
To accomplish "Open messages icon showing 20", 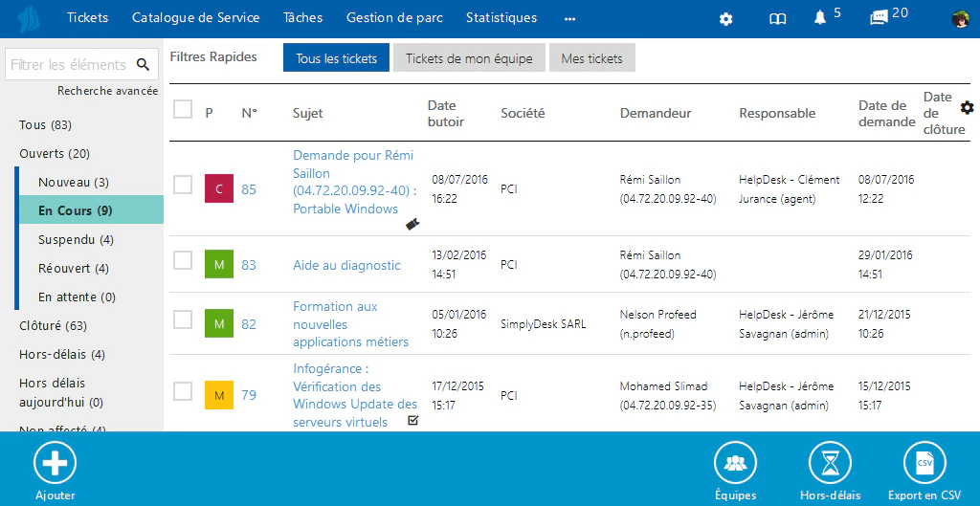I will coord(880,18).
